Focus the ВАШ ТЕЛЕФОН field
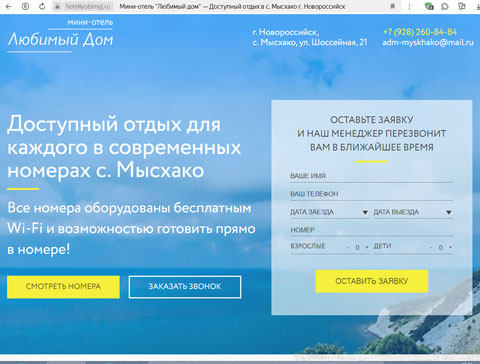Image resolution: width=480 pixels, height=364 pixels. tap(372, 194)
